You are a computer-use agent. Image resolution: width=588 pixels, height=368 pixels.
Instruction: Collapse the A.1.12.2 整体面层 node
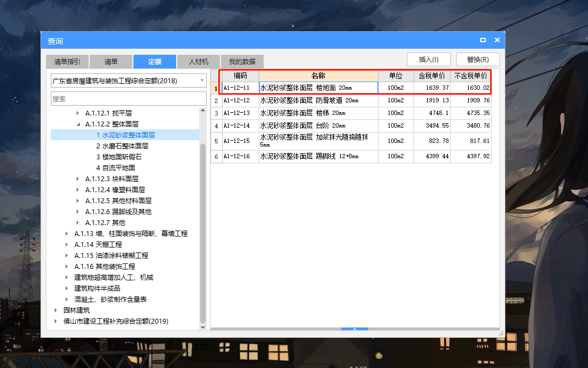pos(78,124)
